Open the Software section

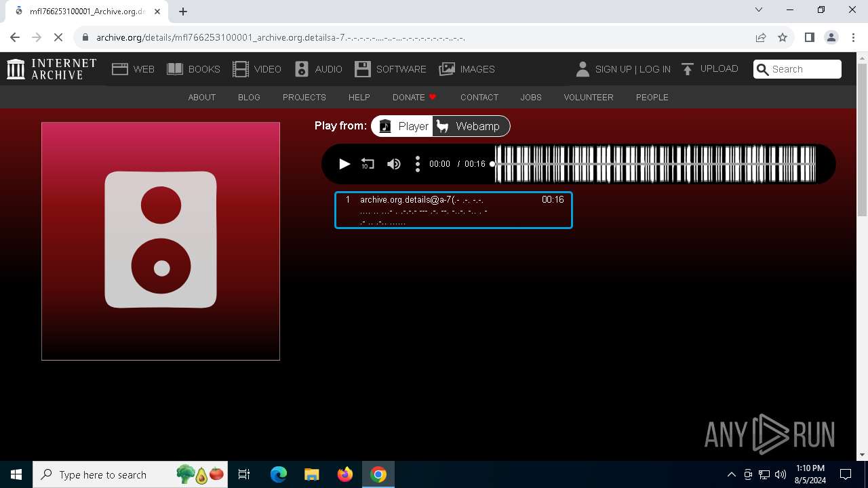[x=391, y=69]
